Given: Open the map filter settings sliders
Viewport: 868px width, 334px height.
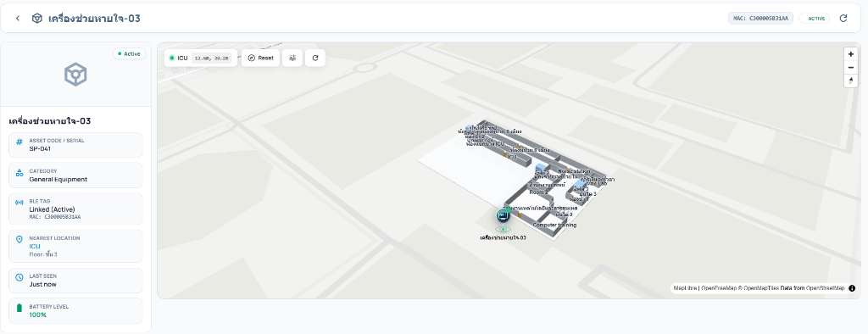Looking at the screenshot, I should [x=292, y=58].
